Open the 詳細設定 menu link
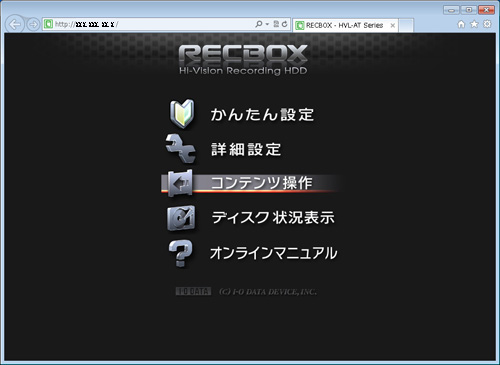500x365 pixels. coord(246,149)
